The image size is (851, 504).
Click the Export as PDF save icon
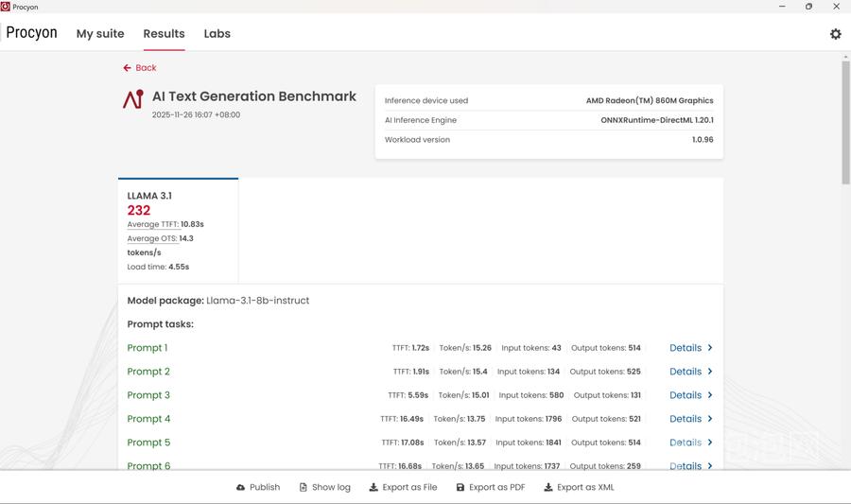[x=460, y=488]
